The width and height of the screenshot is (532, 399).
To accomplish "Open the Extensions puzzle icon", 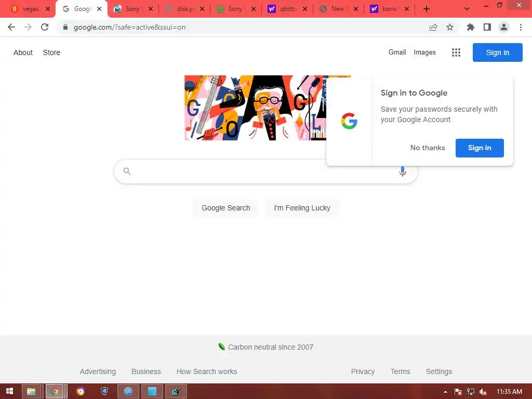I will (x=471, y=27).
